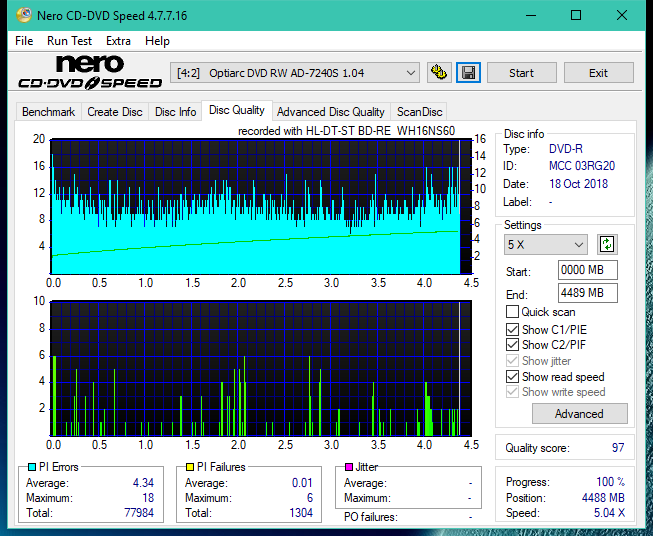Open the Run Test menu

coord(69,41)
